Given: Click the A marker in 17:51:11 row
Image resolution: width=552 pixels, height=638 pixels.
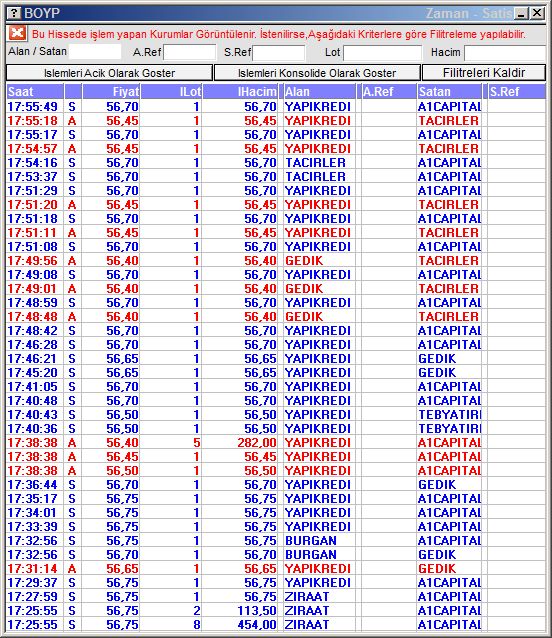Looking at the screenshot, I should (72, 233).
